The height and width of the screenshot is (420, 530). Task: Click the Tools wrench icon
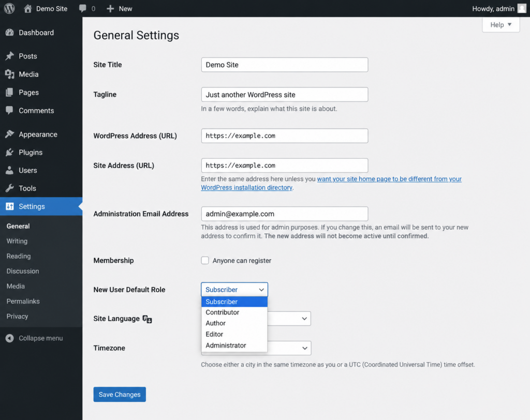tap(9, 188)
